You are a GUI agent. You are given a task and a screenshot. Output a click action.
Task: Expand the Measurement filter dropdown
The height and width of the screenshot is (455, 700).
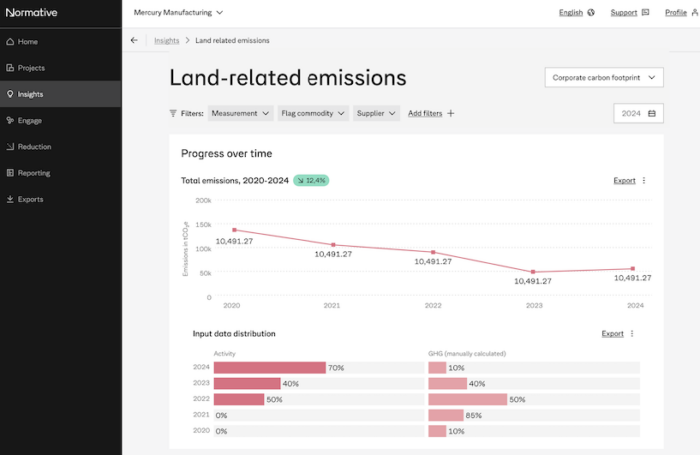[241, 114]
